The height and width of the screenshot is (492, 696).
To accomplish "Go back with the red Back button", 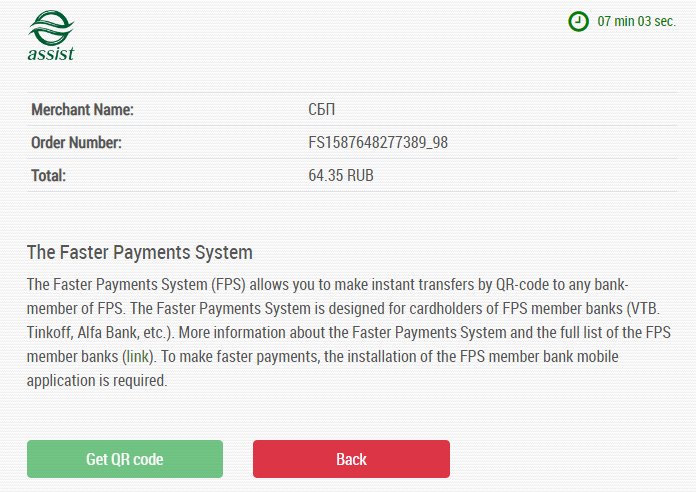I will pos(351,459).
